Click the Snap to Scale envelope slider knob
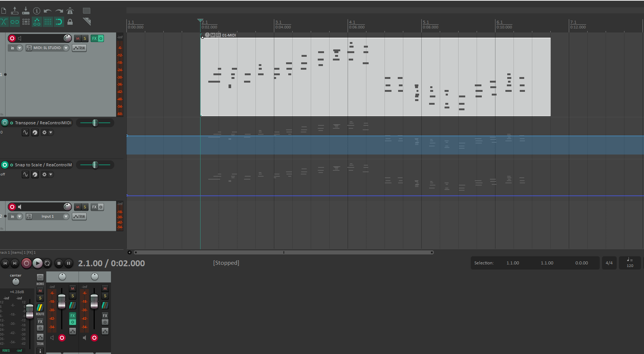The image size is (644, 354). pos(95,165)
